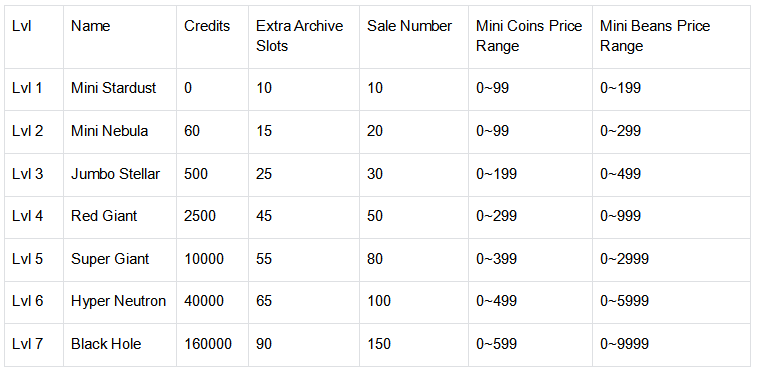Image resolution: width=757 pixels, height=371 pixels.
Task: Click the 0~599 Mini Coins cell
Action: [x=496, y=344]
